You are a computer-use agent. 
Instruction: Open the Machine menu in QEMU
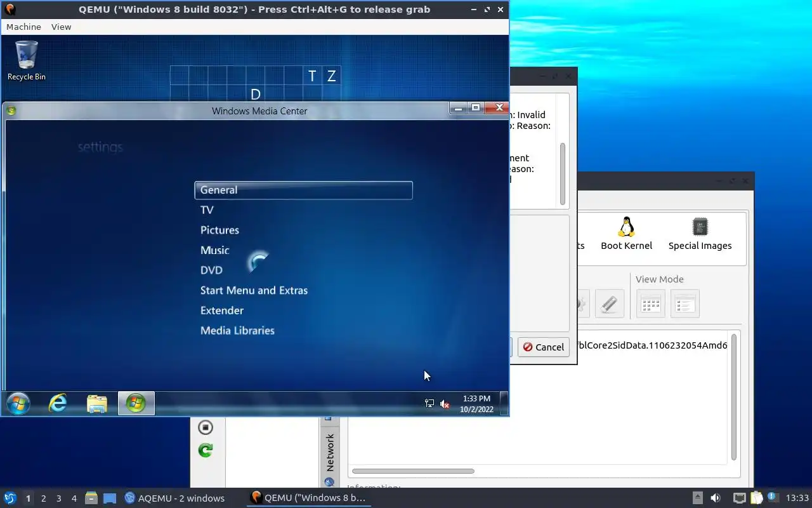23,27
